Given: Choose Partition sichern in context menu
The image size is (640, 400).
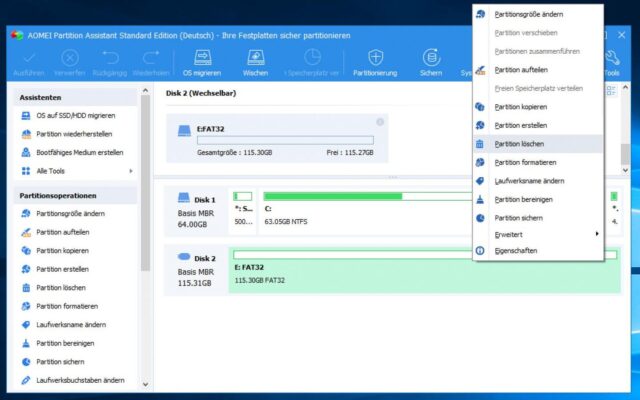Looking at the screenshot, I should click(x=538, y=218).
